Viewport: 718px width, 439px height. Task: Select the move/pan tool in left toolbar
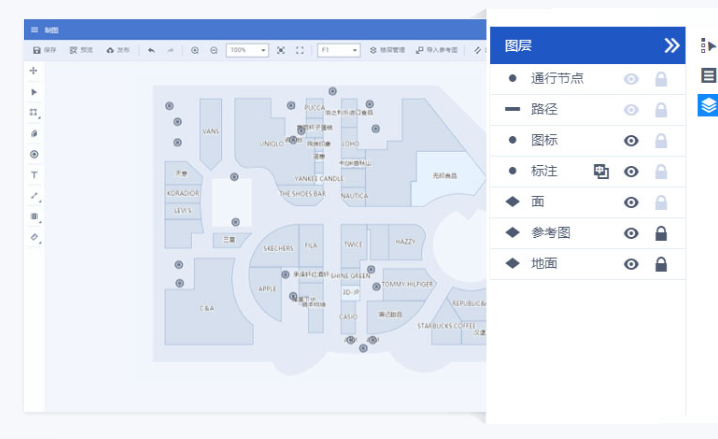coord(34,71)
